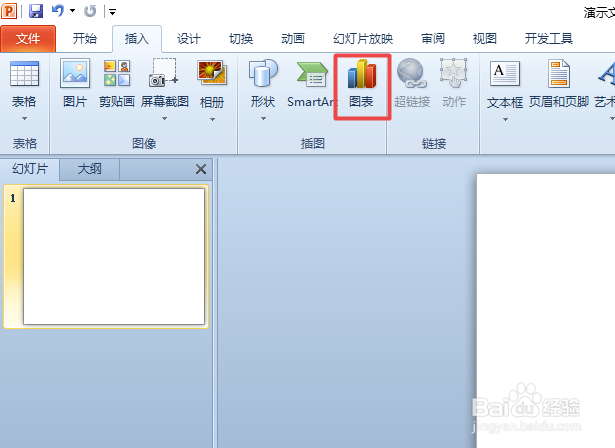
Task: Insert a chart with 图表
Action: (362, 85)
